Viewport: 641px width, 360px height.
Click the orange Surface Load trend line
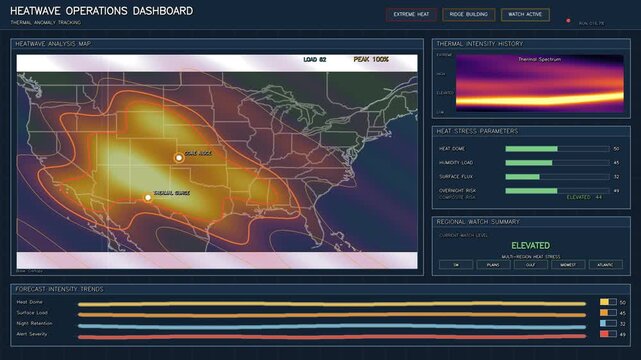[x=332, y=315]
